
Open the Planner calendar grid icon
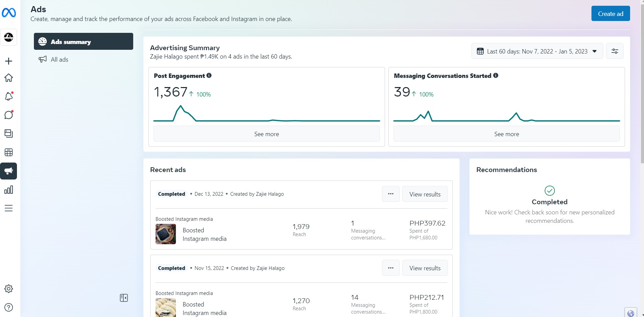(x=9, y=152)
